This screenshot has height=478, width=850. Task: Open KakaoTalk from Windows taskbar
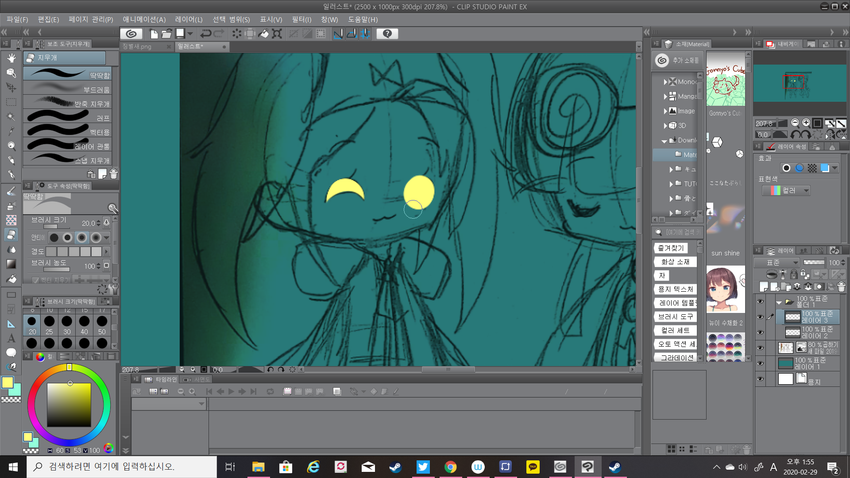click(533, 467)
